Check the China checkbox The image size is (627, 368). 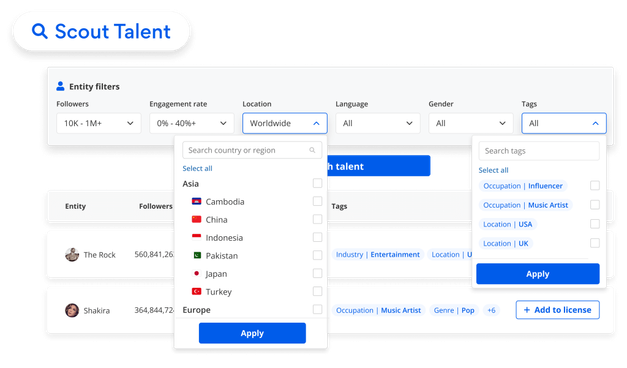click(317, 219)
